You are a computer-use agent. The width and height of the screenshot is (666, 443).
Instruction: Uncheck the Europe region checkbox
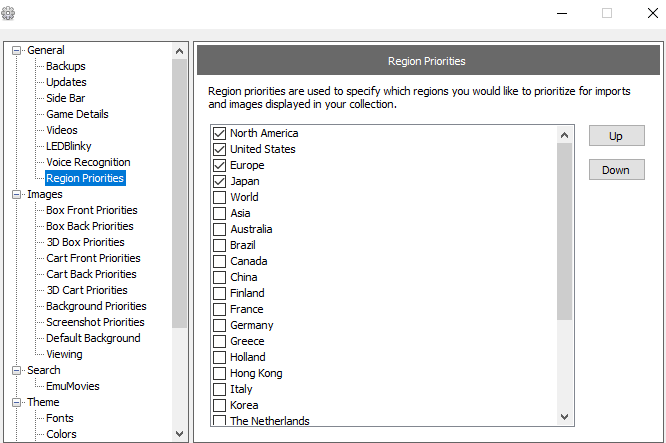(x=219, y=165)
